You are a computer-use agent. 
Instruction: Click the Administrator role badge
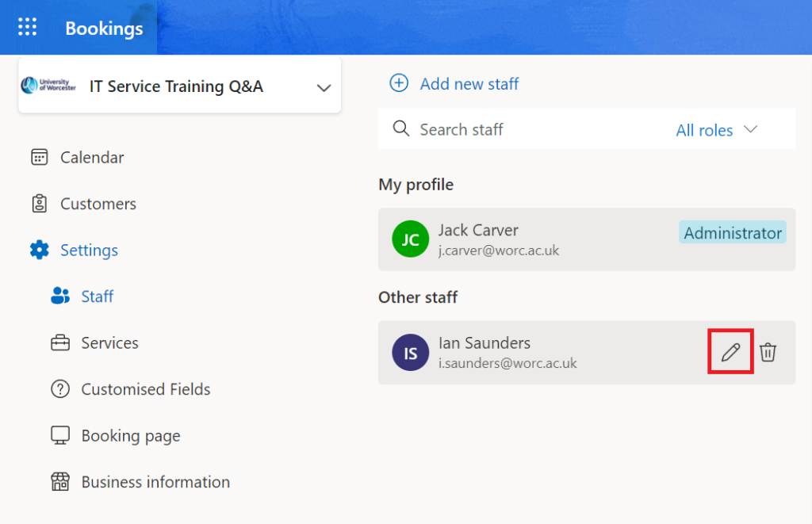[733, 233]
